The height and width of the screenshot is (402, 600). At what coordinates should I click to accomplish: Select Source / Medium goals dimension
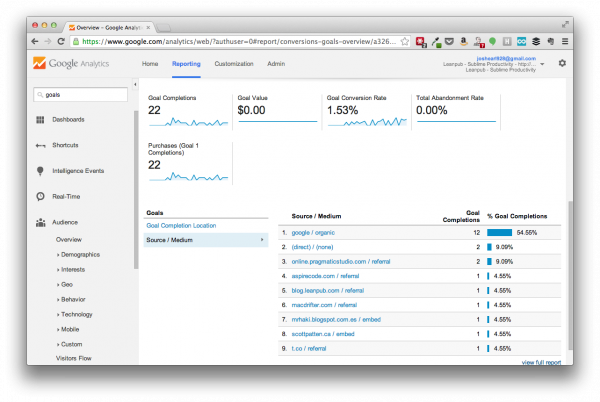point(206,240)
